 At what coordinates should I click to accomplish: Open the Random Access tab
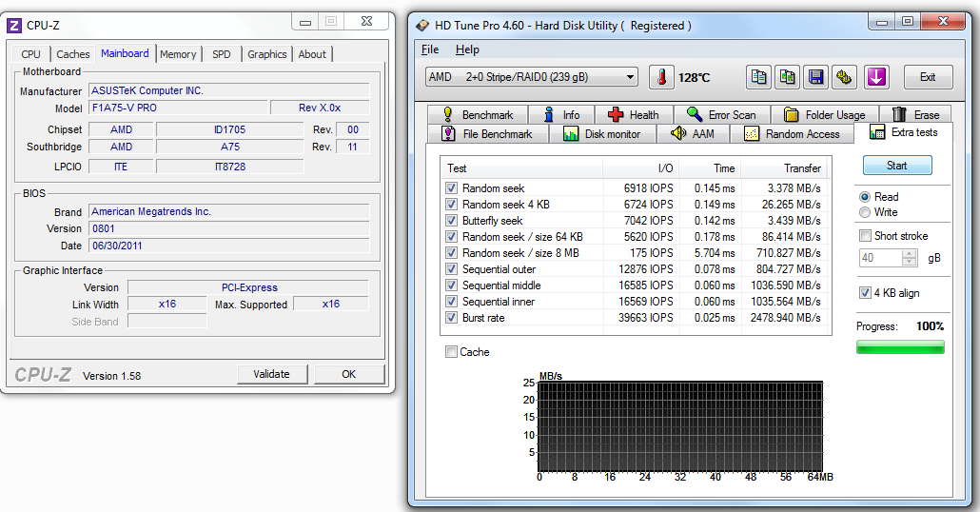(x=792, y=134)
